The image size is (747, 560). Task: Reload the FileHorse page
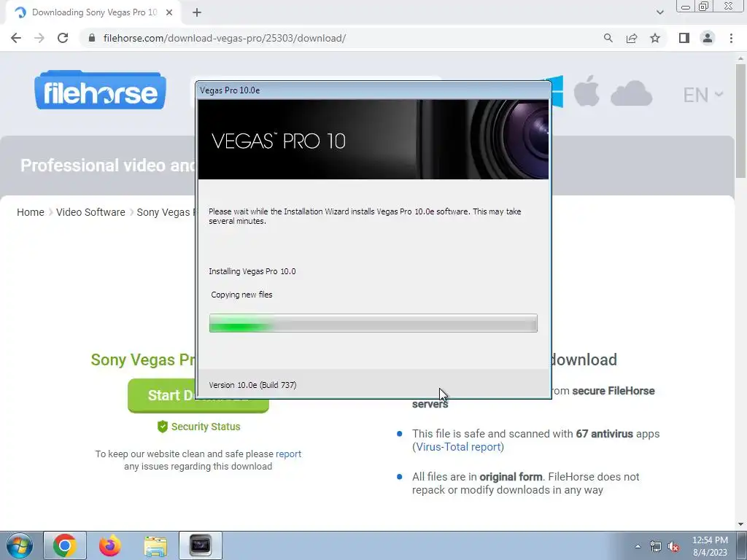[63, 38]
